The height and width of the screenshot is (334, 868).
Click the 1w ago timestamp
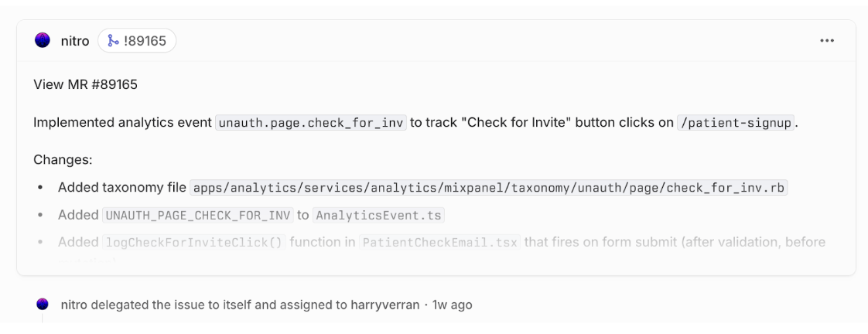pyautogui.click(x=451, y=305)
